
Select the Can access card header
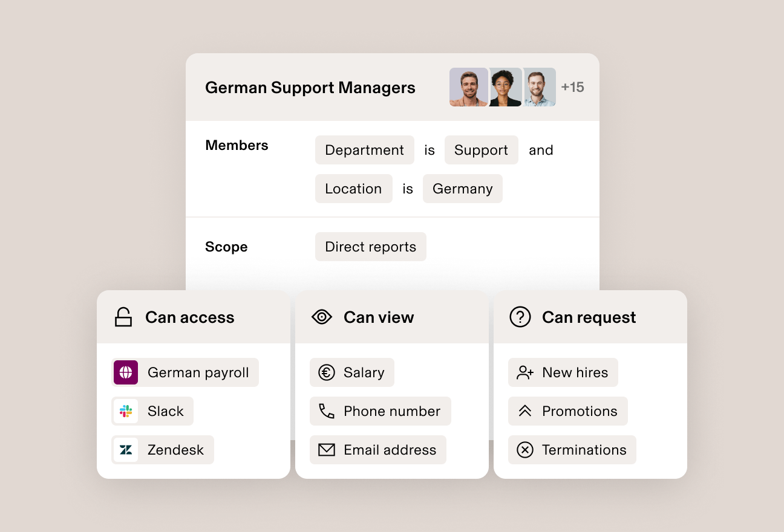click(x=189, y=317)
